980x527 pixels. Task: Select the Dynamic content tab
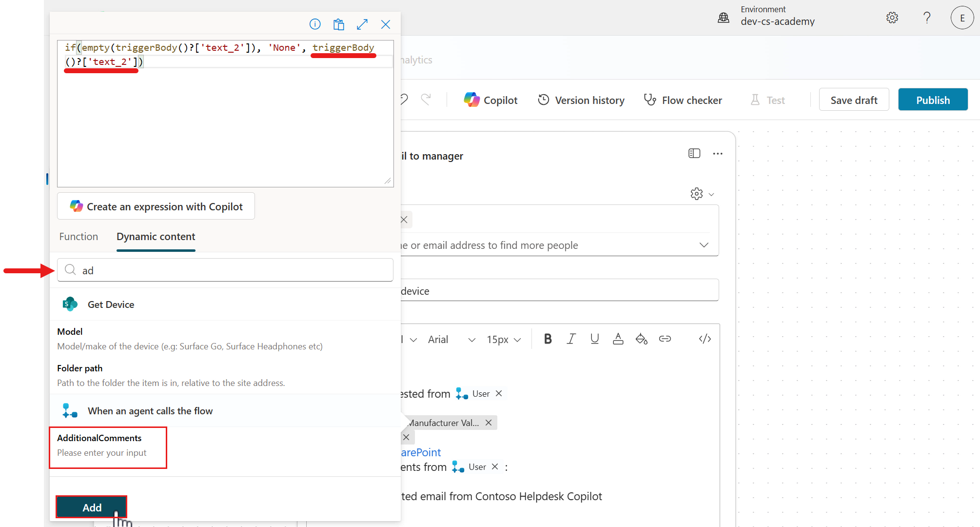point(156,237)
